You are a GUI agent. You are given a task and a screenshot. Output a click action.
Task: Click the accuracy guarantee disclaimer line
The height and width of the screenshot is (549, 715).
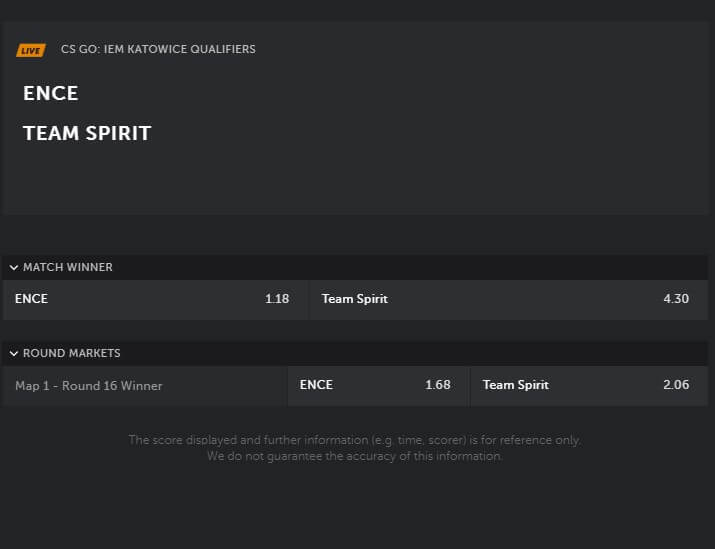[354, 456]
